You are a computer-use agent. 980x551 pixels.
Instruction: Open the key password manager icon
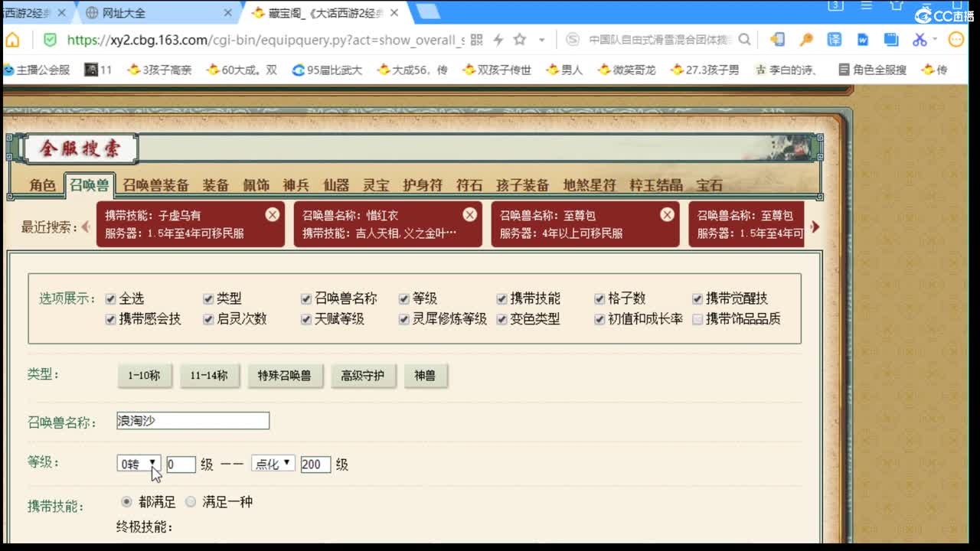click(x=806, y=40)
